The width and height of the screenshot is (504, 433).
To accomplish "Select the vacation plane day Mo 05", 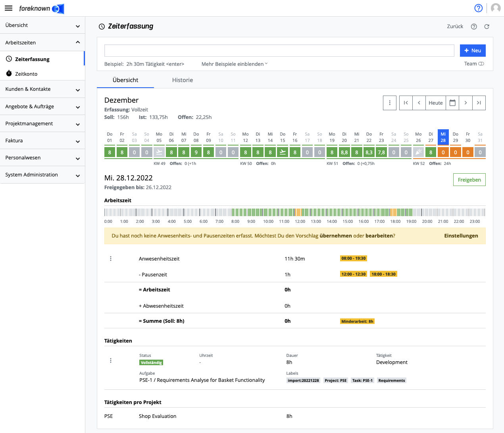I will [159, 152].
